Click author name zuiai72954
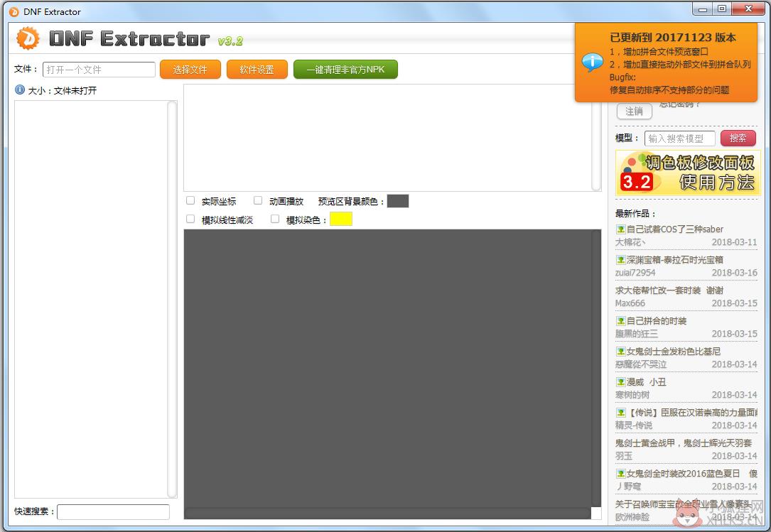771x532 pixels. (635, 272)
